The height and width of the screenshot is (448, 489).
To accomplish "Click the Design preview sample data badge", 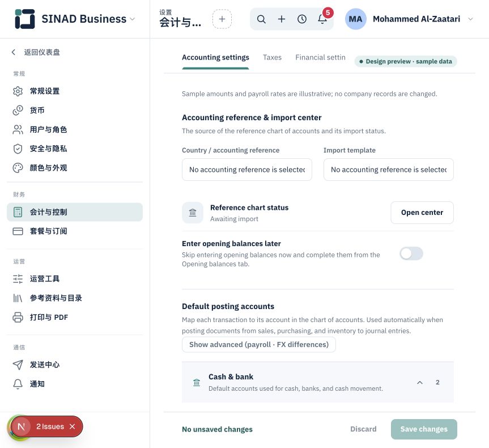I will click(406, 61).
